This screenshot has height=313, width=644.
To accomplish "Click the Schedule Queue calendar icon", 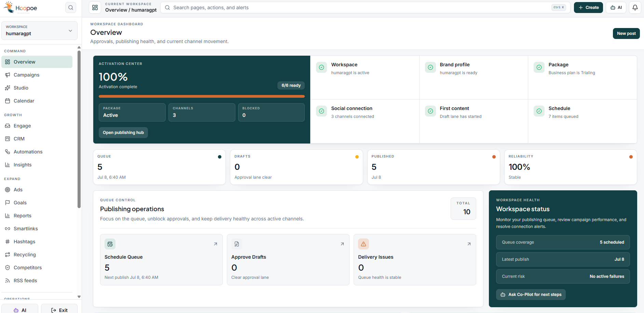I will pos(110,244).
